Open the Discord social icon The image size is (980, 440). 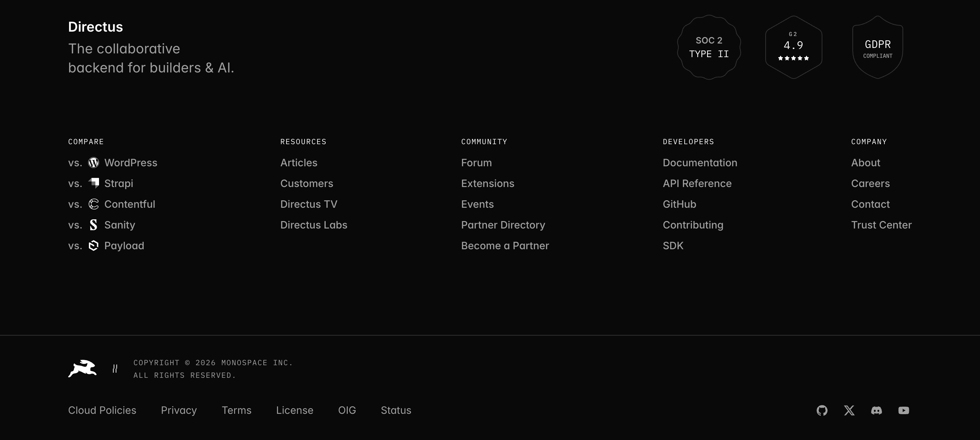click(x=877, y=410)
